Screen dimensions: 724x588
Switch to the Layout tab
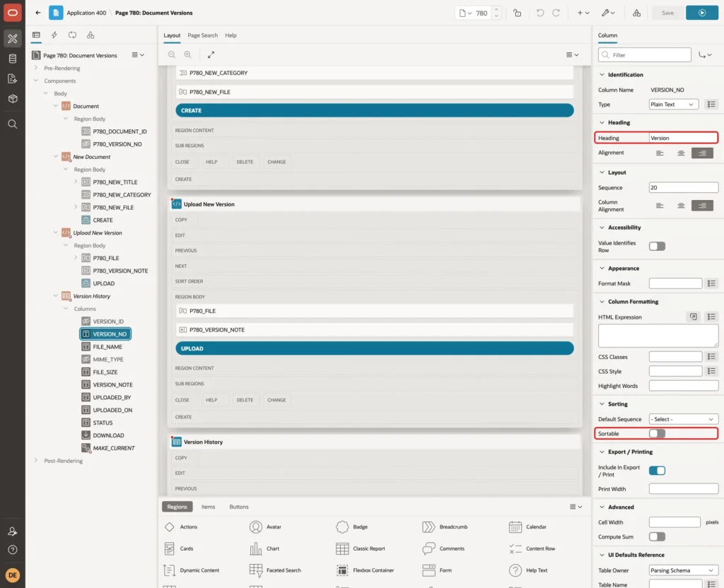coord(172,35)
